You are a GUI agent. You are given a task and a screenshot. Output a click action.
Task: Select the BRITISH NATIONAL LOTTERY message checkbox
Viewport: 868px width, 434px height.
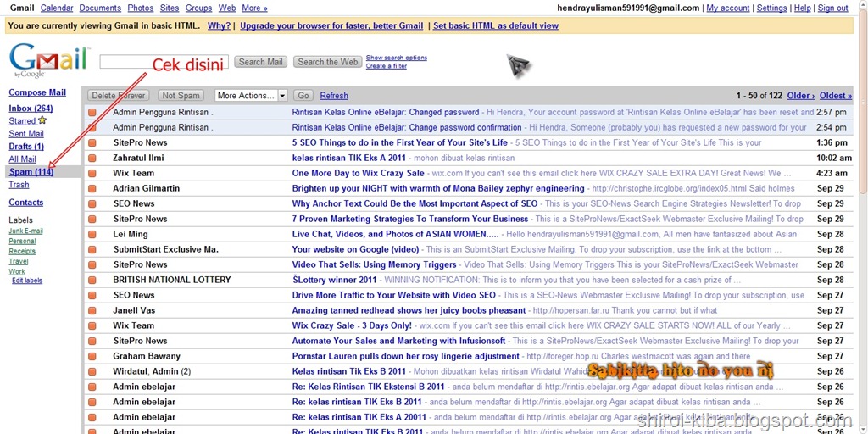[92, 280]
